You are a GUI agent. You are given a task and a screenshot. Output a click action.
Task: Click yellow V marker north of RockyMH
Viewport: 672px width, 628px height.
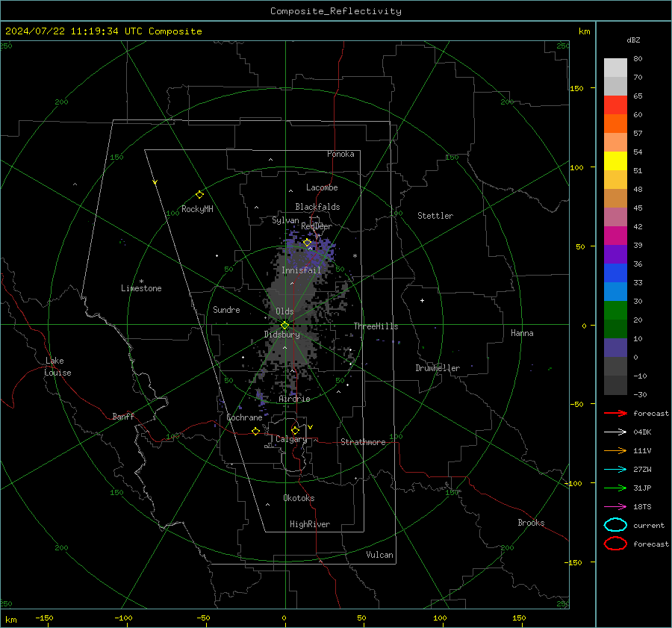155,182
